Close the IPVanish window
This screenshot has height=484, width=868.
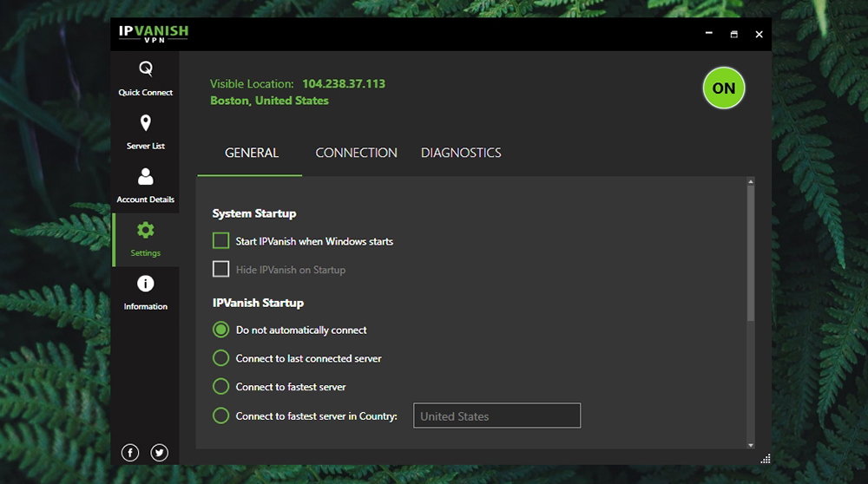pos(759,35)
